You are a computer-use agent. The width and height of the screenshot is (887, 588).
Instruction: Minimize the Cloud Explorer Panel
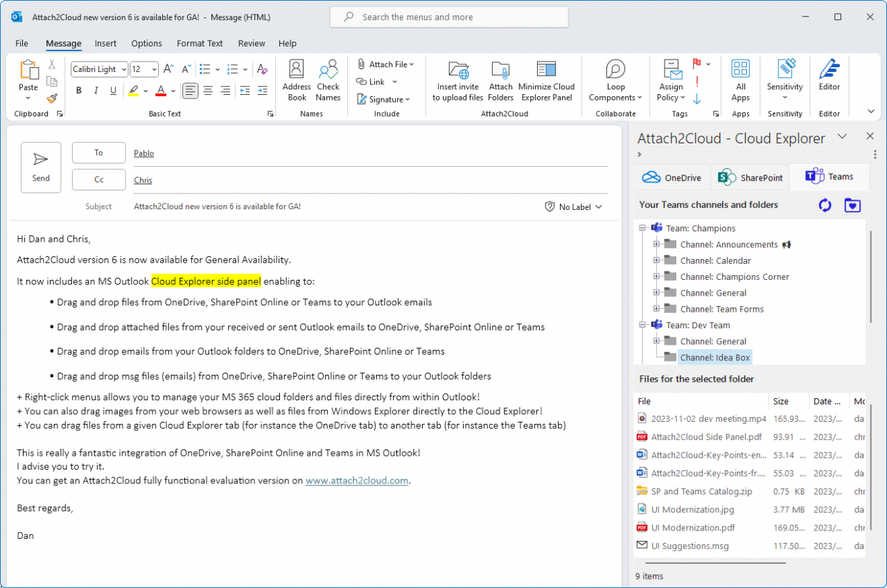(x=547, y=80)
